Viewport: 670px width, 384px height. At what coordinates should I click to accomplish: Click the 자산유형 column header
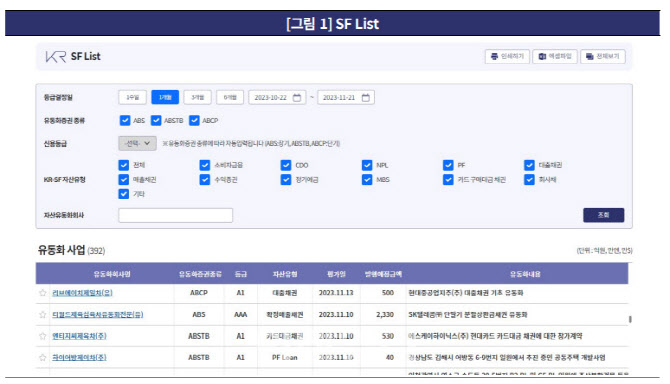click(285, 274)
